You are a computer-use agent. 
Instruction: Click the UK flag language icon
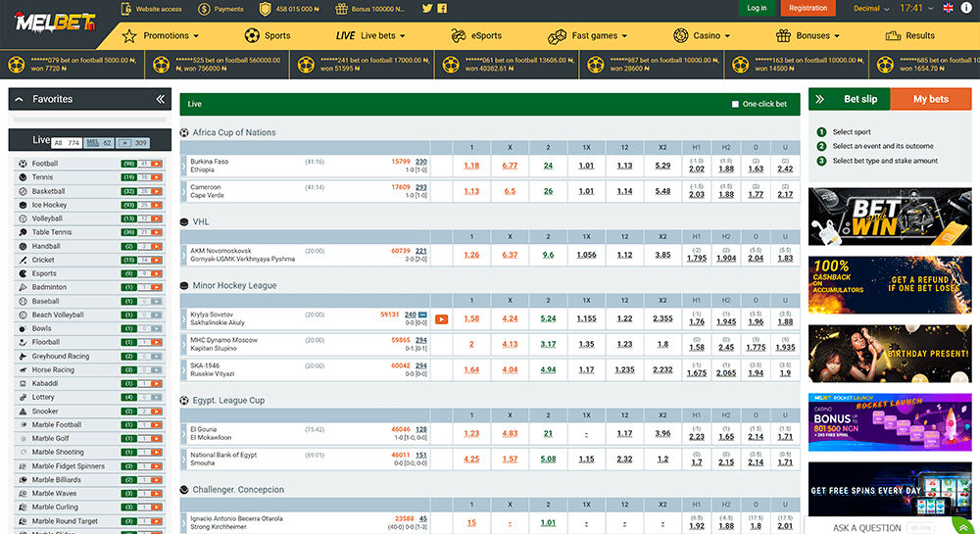coord(948,8)
